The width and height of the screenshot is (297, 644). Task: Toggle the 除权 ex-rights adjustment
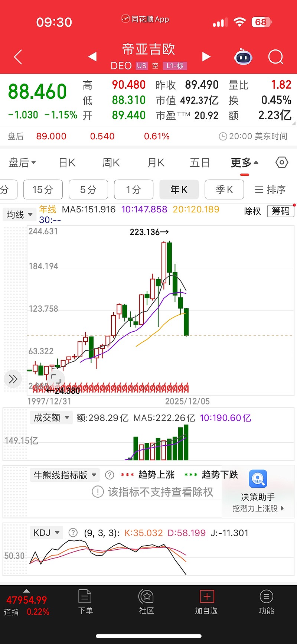point(252,211)
